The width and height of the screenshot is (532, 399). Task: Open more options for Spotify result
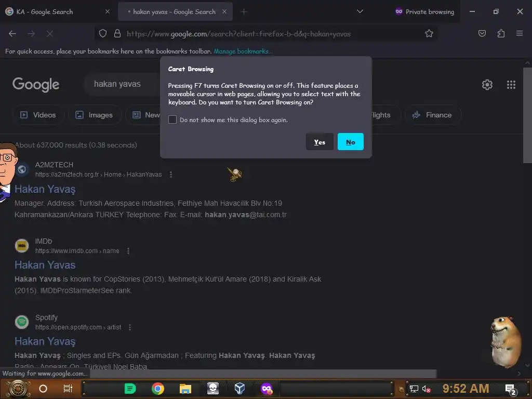[129, 327]
